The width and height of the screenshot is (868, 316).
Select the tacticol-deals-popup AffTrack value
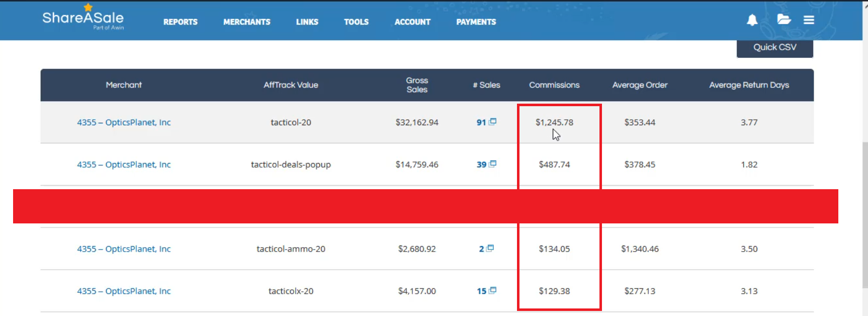[x=291, y=165]
